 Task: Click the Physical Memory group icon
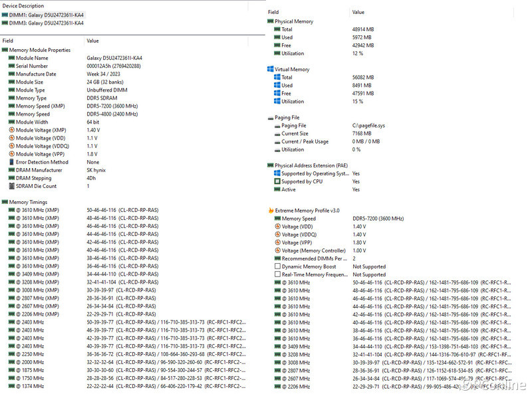point(271,21)
